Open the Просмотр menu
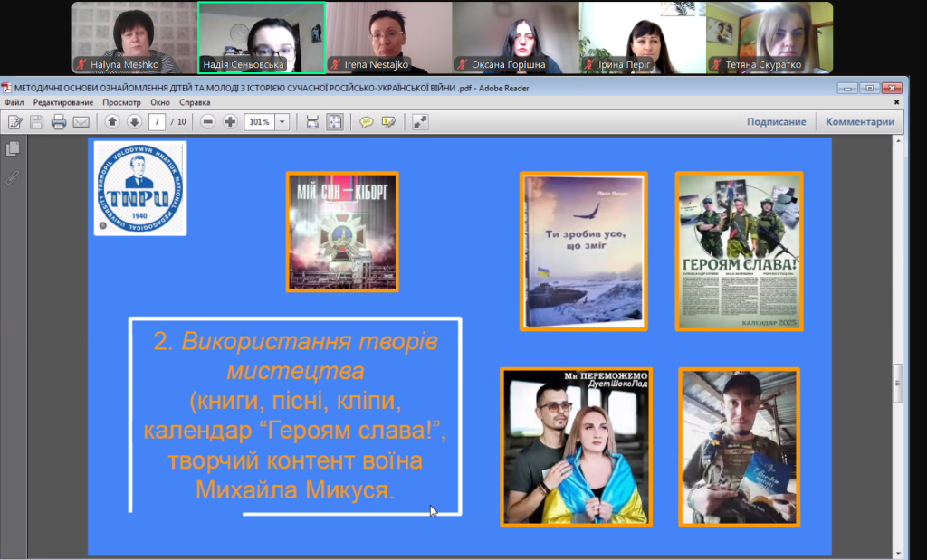The image size is (927, 560). coord(122,102)
